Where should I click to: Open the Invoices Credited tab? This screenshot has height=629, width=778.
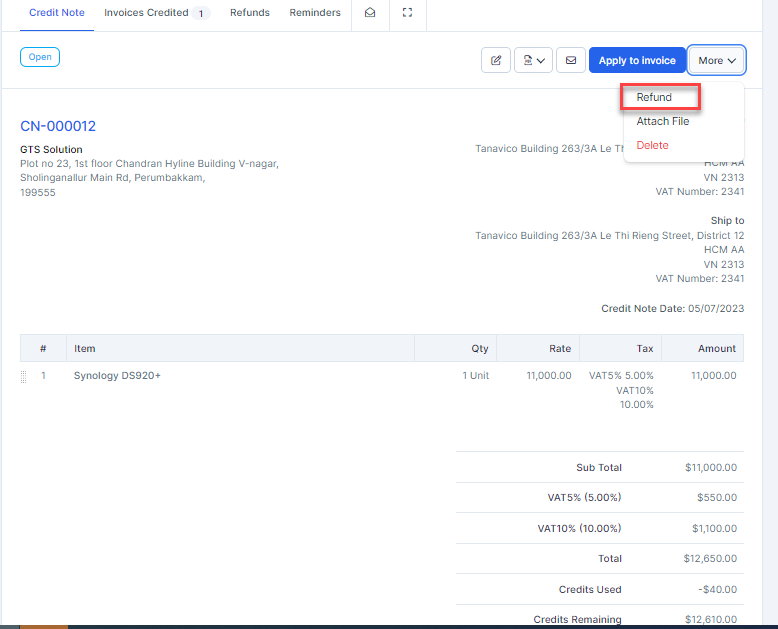(157, 13)
